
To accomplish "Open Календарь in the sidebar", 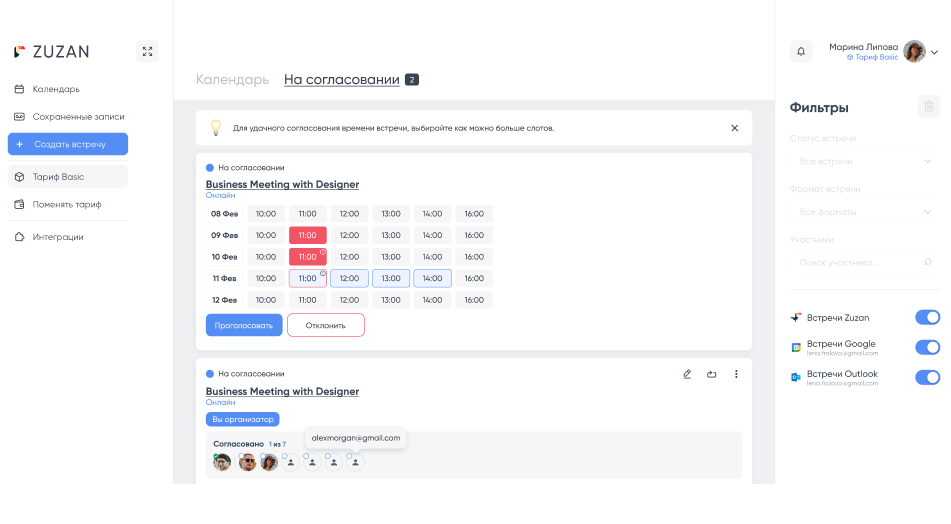I will pos(56,89).
